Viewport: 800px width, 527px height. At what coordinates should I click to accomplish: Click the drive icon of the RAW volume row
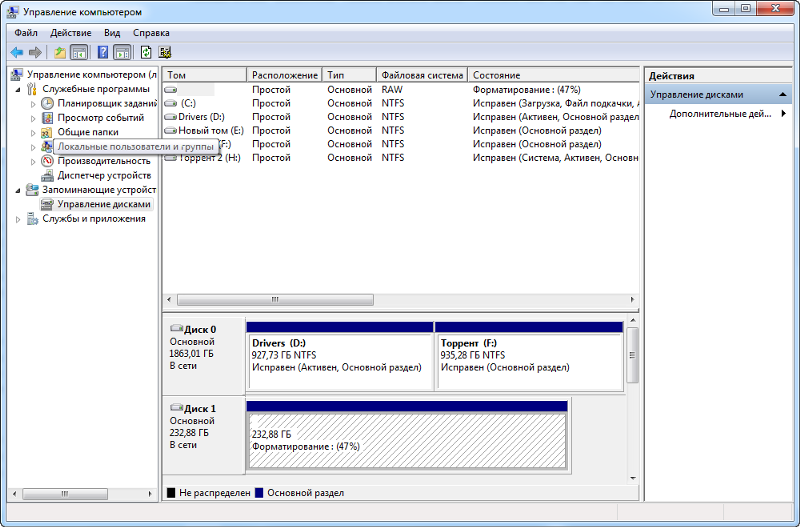click(170, 90)
